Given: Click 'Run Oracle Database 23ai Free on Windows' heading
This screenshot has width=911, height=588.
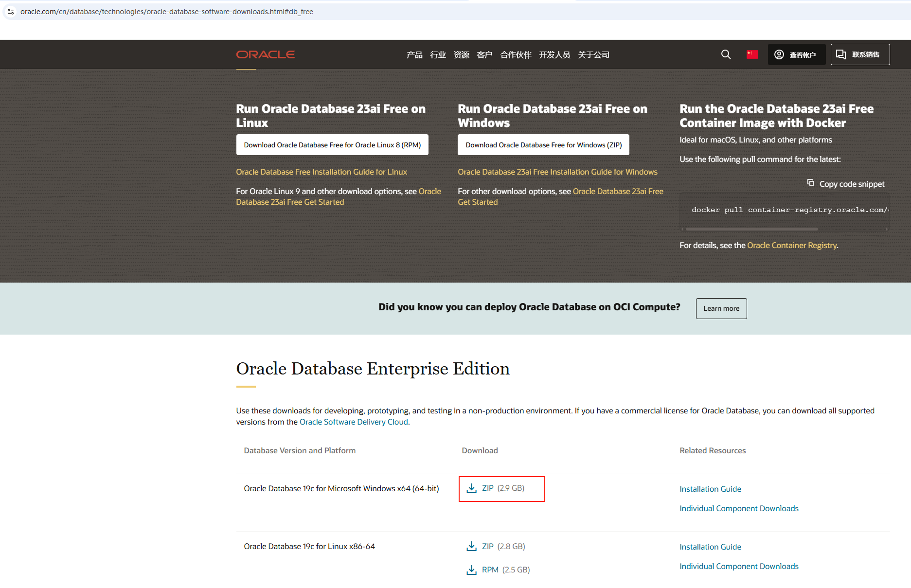Looking at the screenshot, I should click(x=553, y=116).
